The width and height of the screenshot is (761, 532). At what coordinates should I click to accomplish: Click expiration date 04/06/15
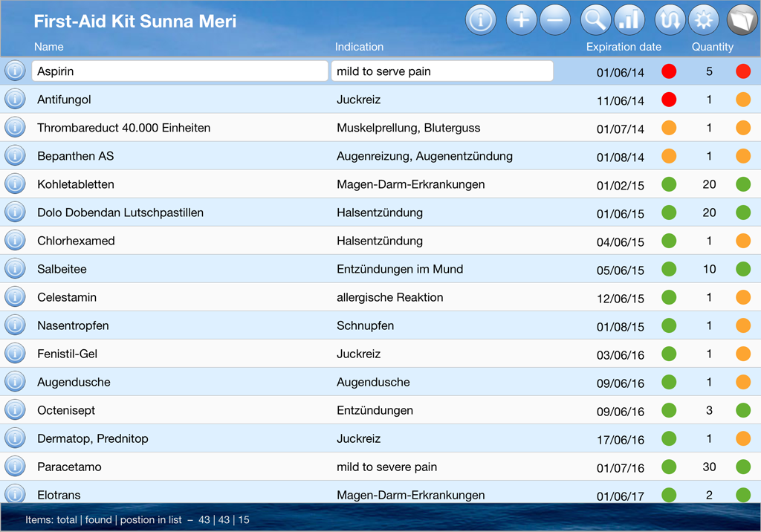tap(621, 241)
